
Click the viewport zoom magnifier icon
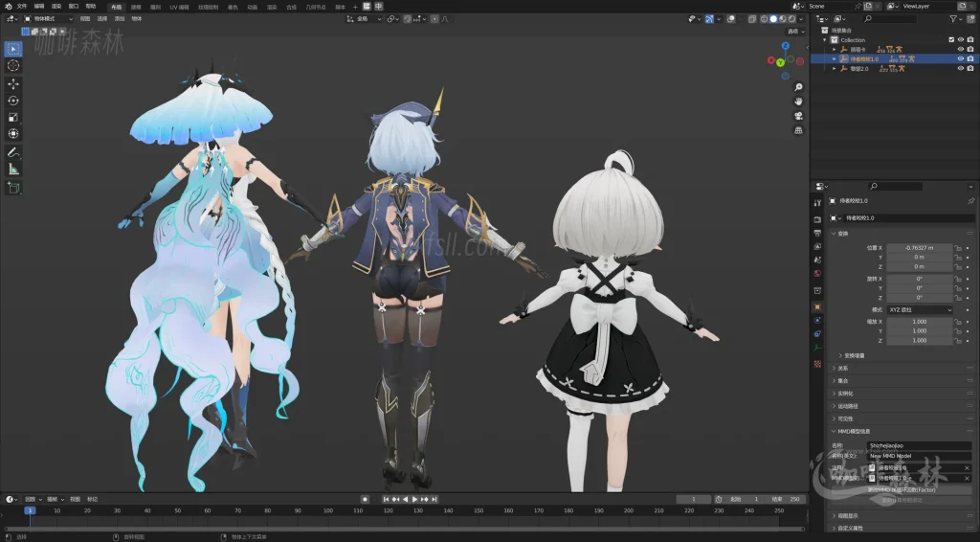point(798,87)
